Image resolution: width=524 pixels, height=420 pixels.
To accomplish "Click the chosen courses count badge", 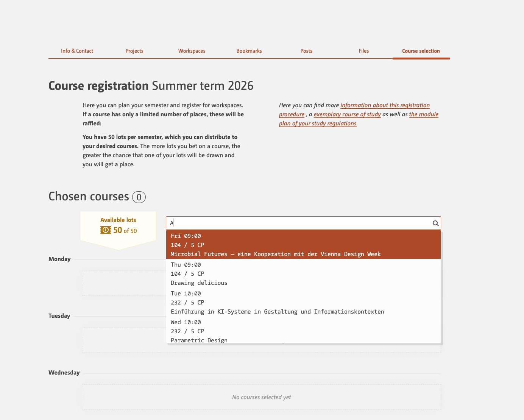I will 139,197.
